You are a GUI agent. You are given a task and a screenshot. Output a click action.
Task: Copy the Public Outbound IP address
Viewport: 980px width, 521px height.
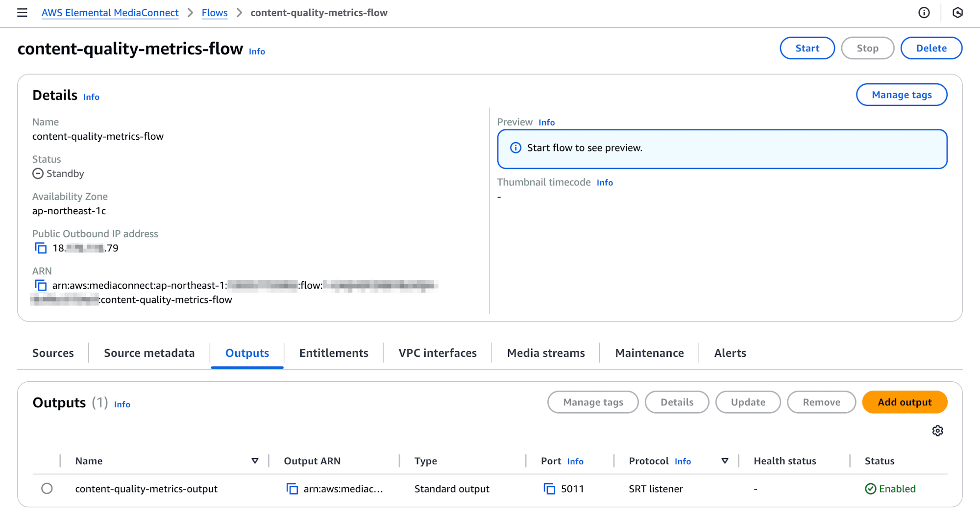click(x=41, y=248)
